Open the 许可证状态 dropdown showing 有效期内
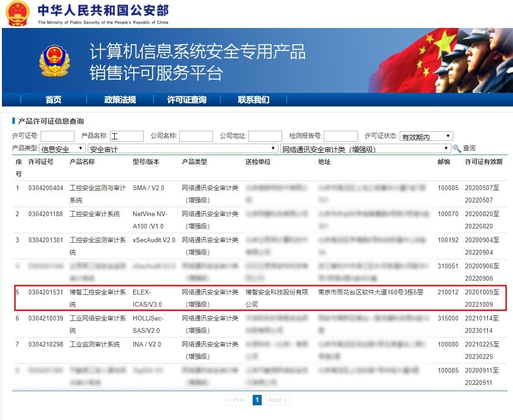This screenshot has width=513, height=420. pyautogui.click(x=426, y=137)
